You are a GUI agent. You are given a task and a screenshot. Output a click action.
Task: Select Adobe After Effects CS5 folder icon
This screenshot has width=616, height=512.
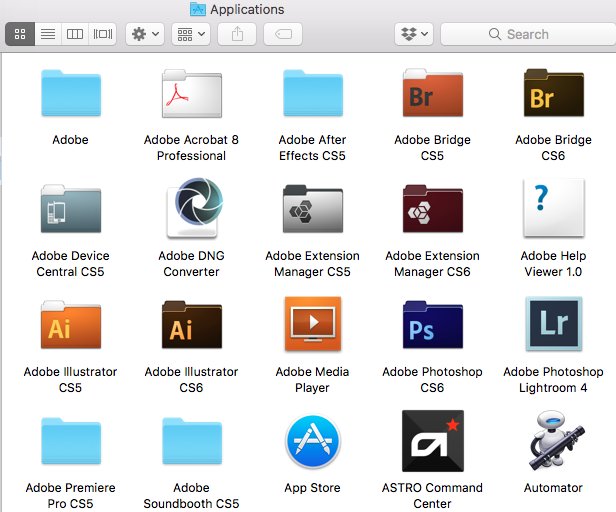point(313,93)
